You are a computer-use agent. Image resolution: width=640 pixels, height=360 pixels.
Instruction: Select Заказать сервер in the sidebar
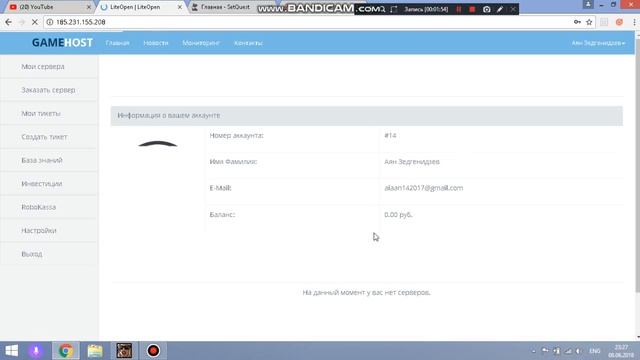click(48, 90)
